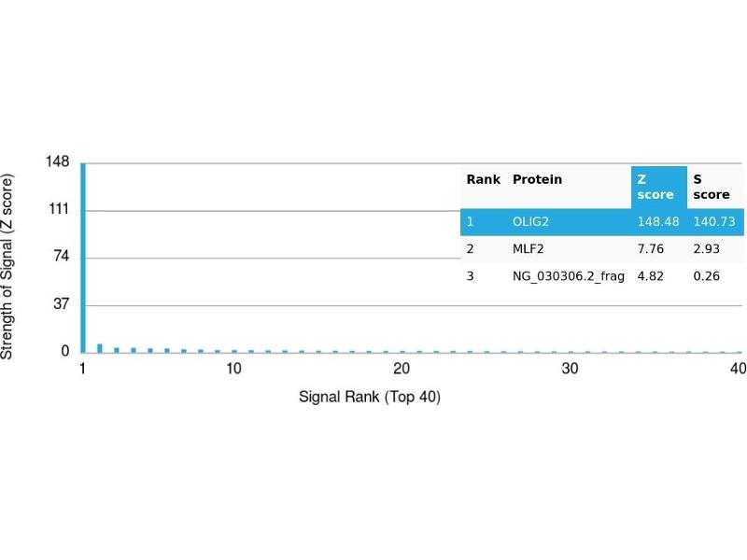747x560 pixels.
Task: Click the 111 y-axis tick label
Action: click(x=58, y=210)
